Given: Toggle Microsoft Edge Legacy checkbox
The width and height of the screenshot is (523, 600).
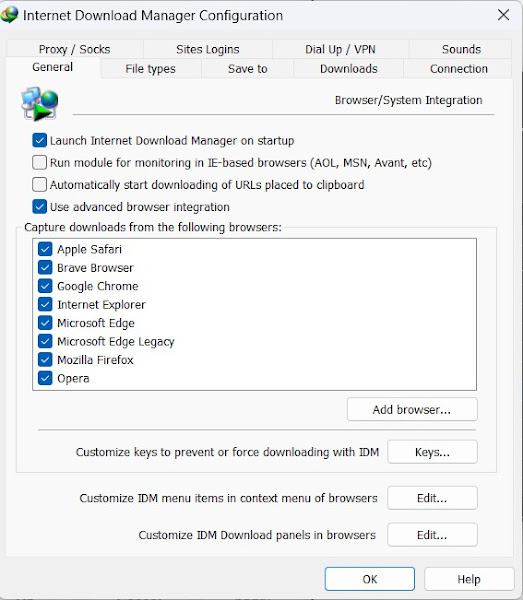Looking at the screenshot, I should 45,341.
